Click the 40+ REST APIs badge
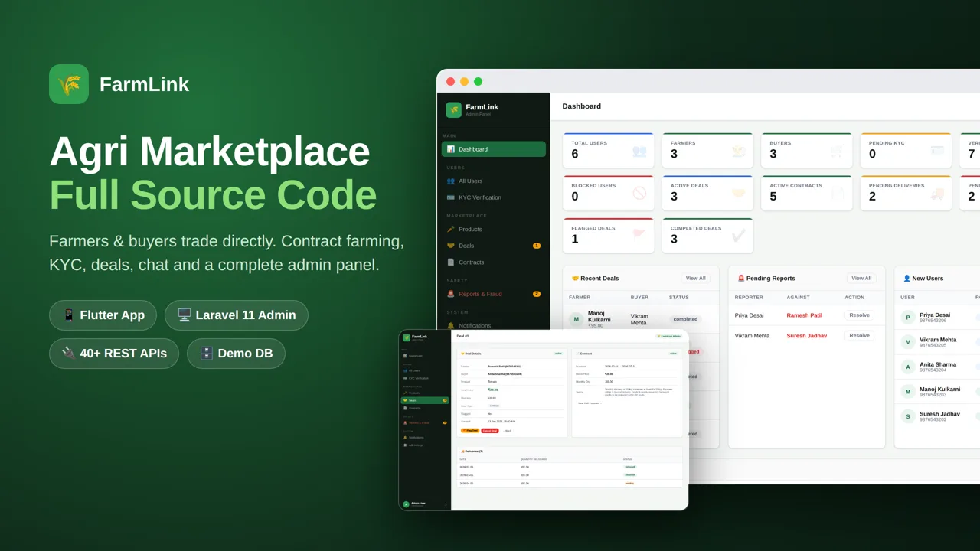The image size is (980, 551). [x=114, y=354]
